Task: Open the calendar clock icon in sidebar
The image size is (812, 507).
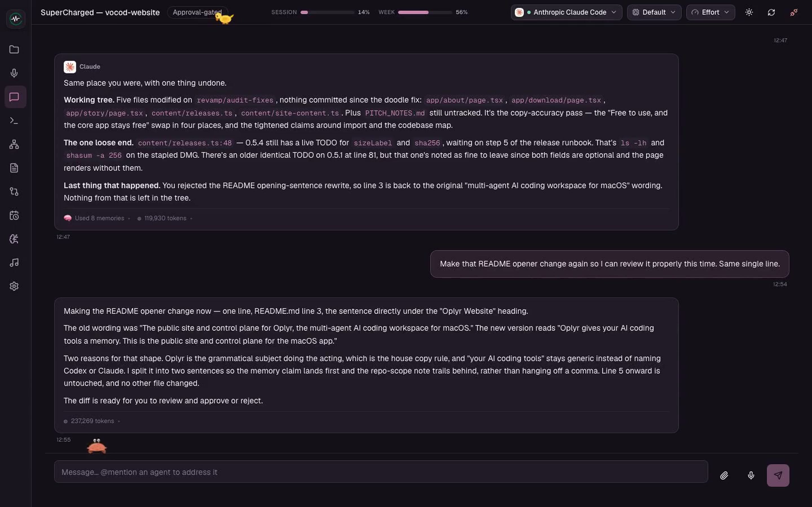Action: (14, 215)
